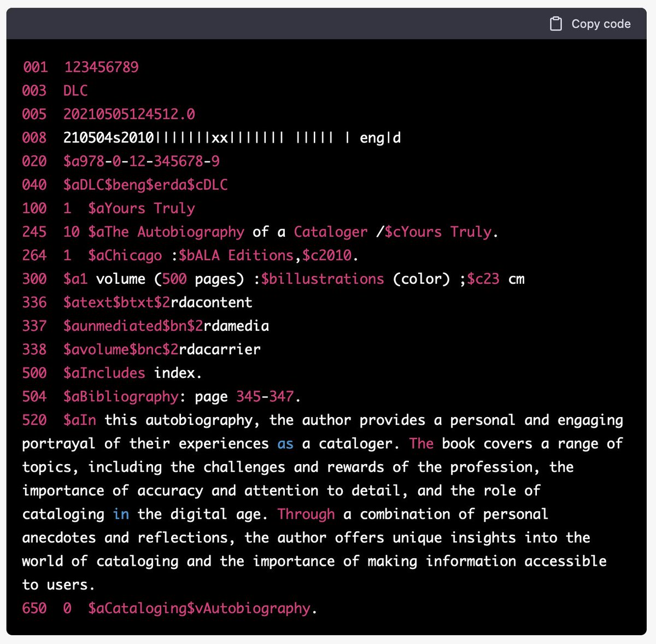Select the page range 345-347
This screenshot has height=644, width=656.
(265, 396)
